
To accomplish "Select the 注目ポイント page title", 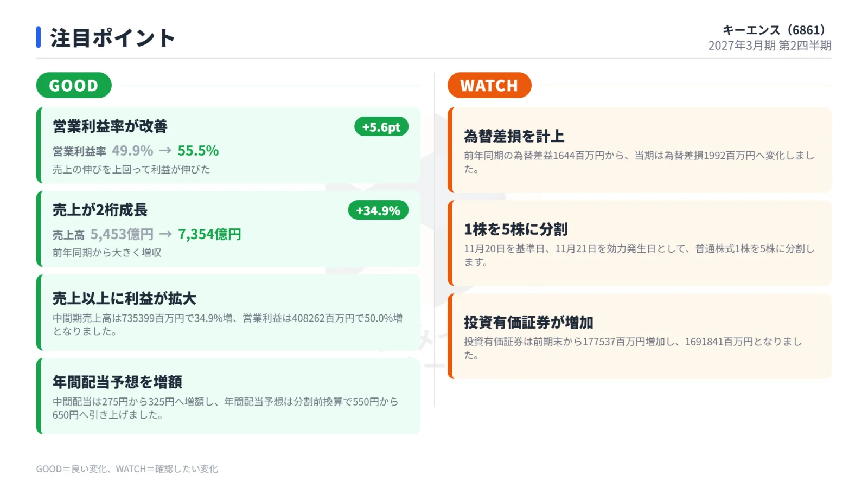I will point(112,38).
